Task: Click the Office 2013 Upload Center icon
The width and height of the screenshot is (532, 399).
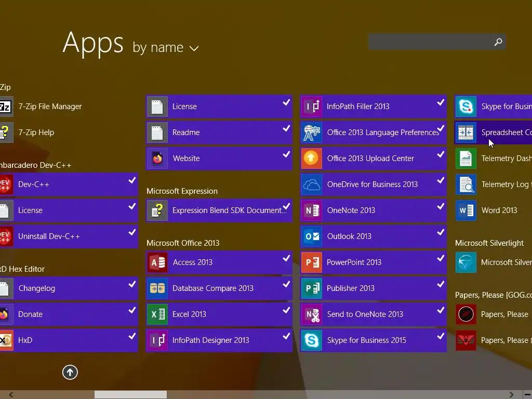Action: tap(312, 158)
